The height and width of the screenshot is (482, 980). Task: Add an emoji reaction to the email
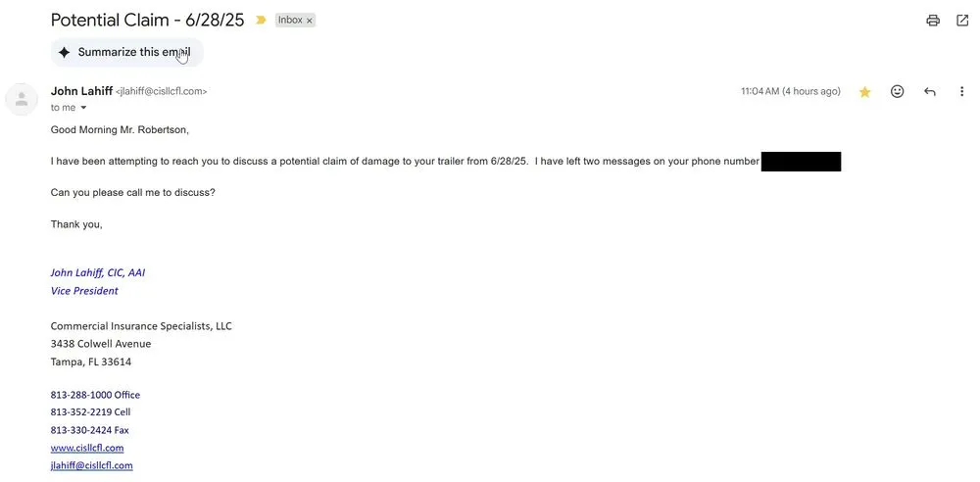pos(898,91)
